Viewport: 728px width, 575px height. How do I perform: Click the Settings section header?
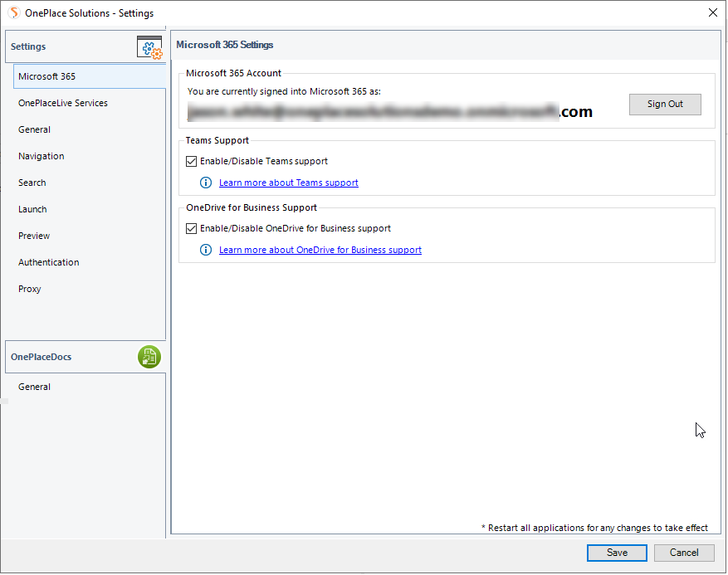(85, 46)
